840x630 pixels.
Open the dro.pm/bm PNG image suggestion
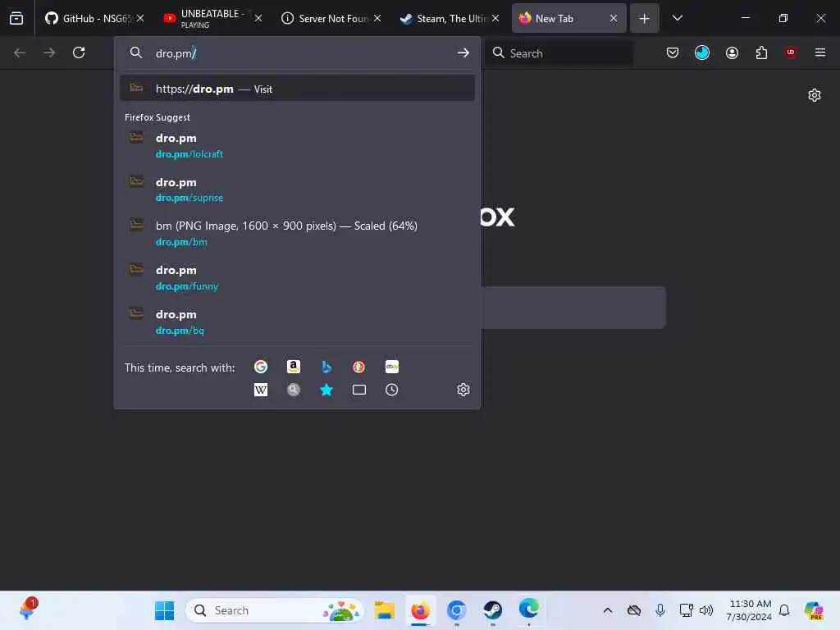pyautogui.click(x=297, y=234)
